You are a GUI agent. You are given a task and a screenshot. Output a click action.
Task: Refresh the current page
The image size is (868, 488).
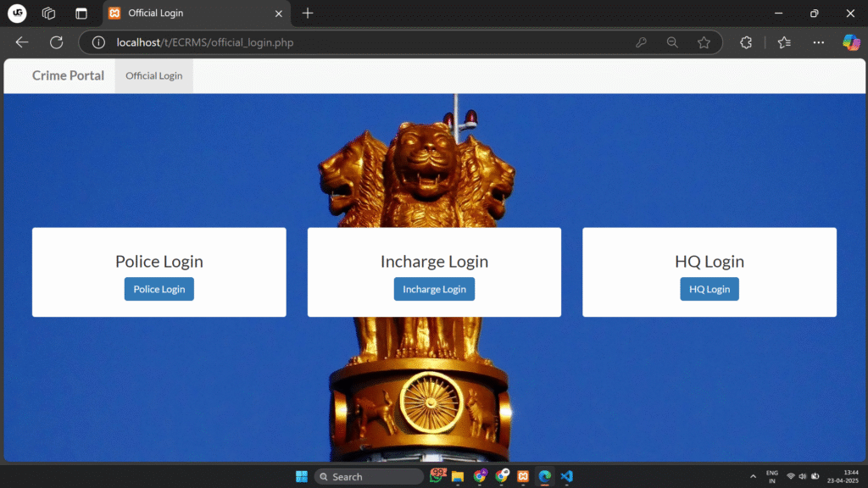[x=57, y=42]
